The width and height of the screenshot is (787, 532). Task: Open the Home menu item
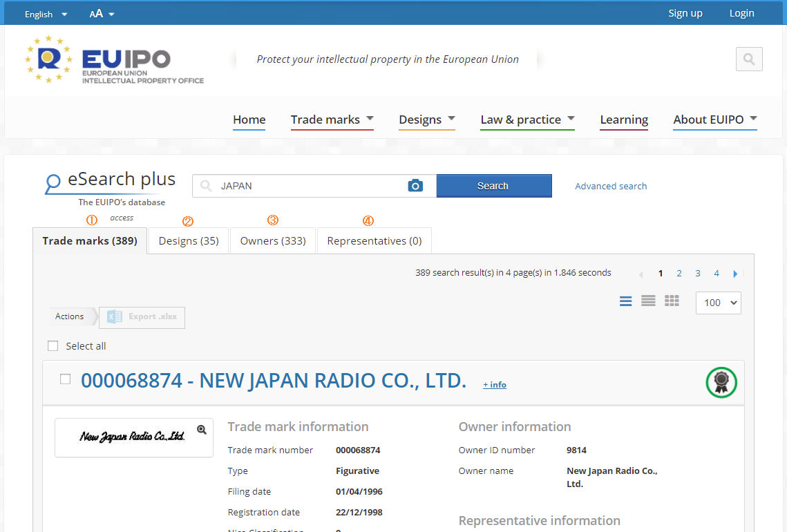[249, 120]
